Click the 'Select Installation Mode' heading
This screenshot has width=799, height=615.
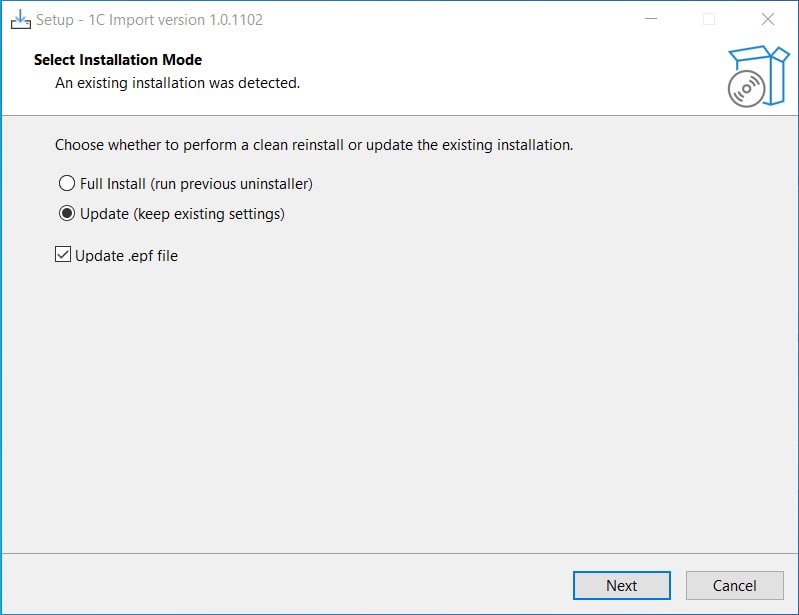[x=118, y=60]
